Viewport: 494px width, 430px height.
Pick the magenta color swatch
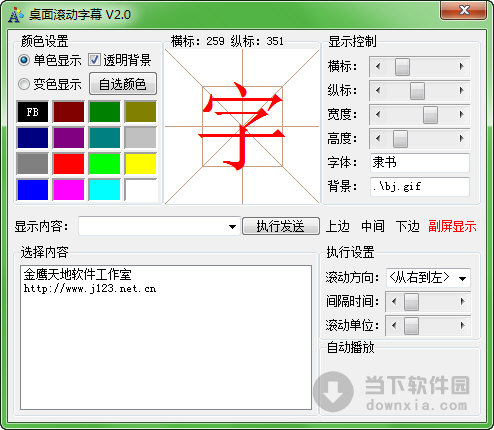[69, 190]
